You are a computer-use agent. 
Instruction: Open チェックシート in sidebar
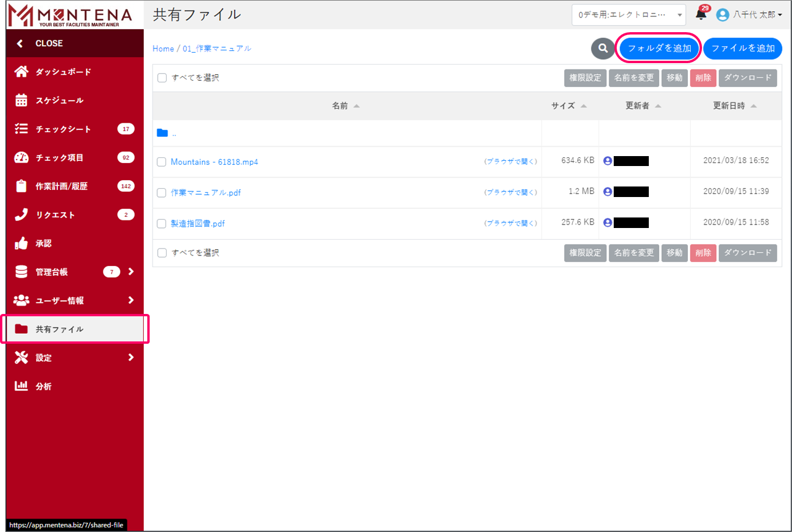[63, 129]
